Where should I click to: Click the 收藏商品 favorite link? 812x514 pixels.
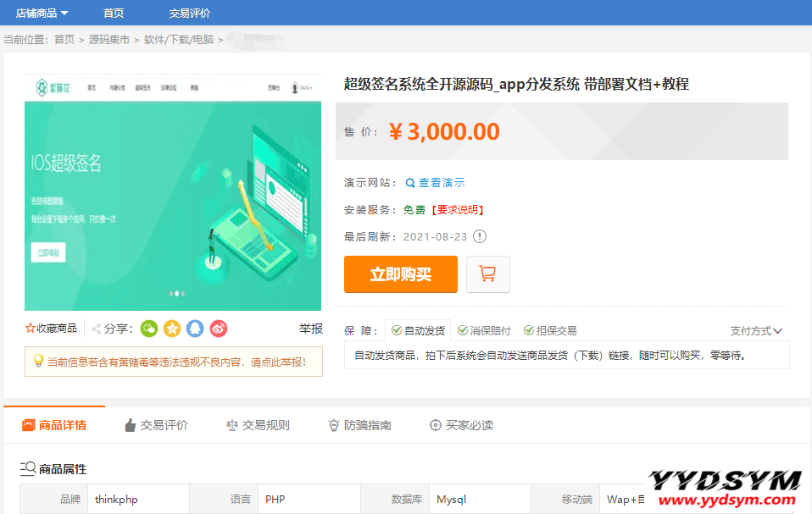click(x=51, y=329)
